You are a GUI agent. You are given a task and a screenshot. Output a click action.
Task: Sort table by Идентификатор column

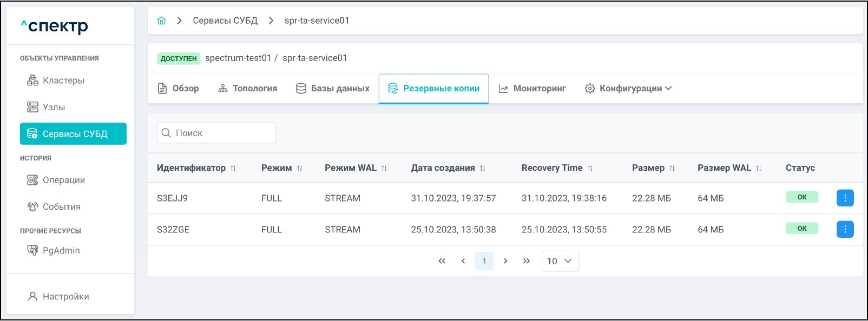click(233, 168)
